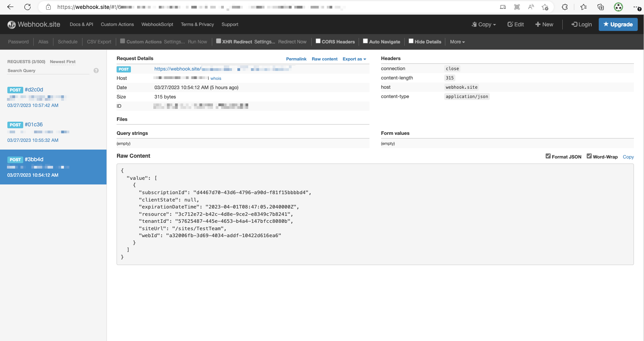Enable Auto Navigate checkbox
The image size is (644, 341).
365,41
